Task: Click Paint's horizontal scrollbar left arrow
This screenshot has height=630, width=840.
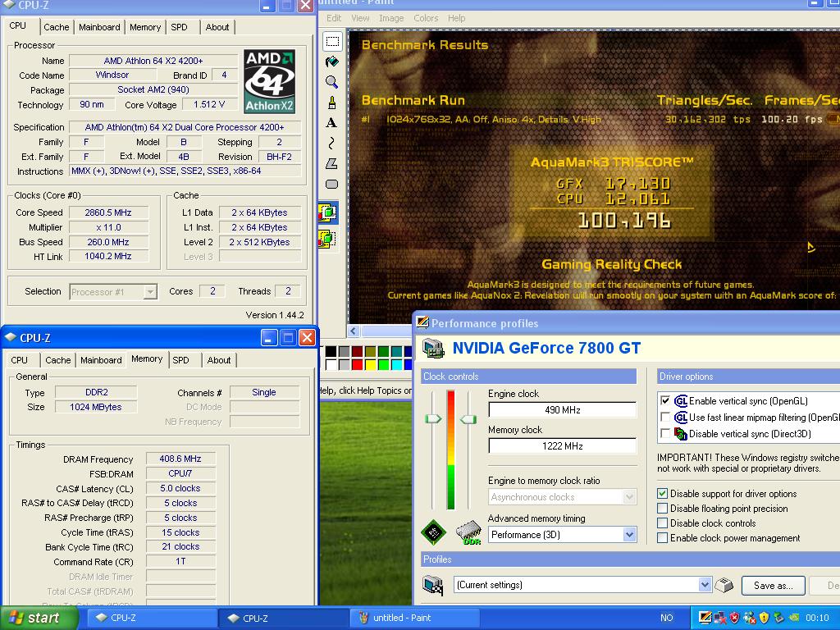Action: (x=353, y=331)
